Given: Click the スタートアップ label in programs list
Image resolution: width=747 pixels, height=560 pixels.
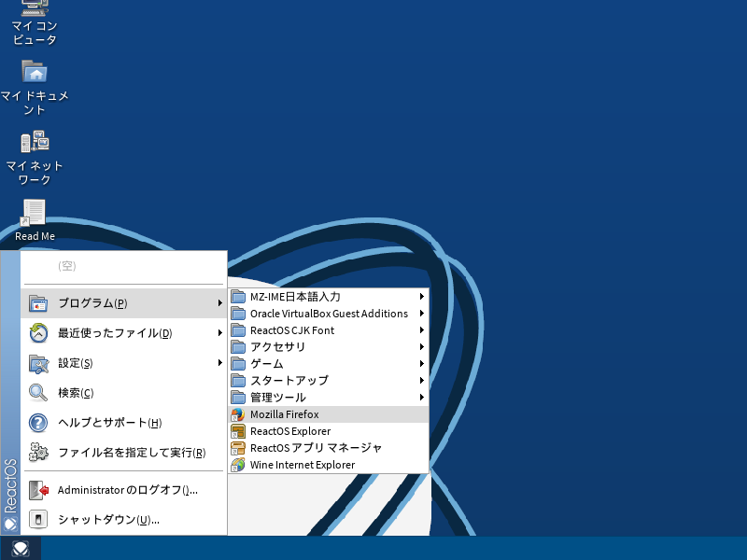Looking at the screenshot, I should [289, 381].
